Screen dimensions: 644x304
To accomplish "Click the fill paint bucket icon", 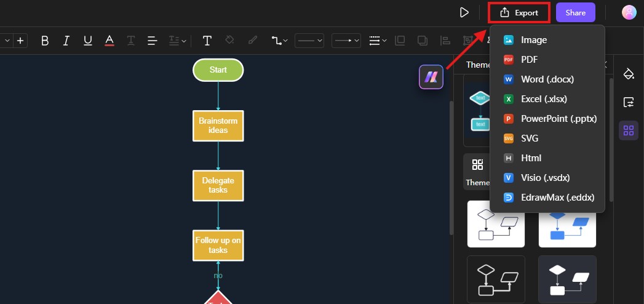I will pyautogui.click(x=229, y=40).
